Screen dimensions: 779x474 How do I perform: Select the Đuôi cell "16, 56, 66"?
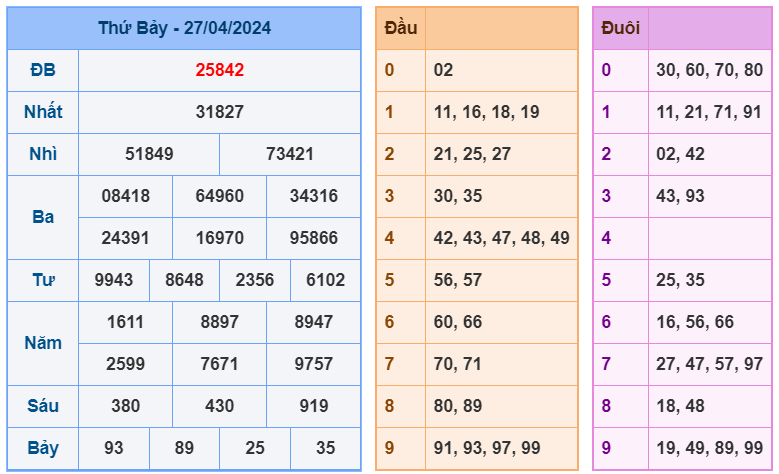coord(695,322)
